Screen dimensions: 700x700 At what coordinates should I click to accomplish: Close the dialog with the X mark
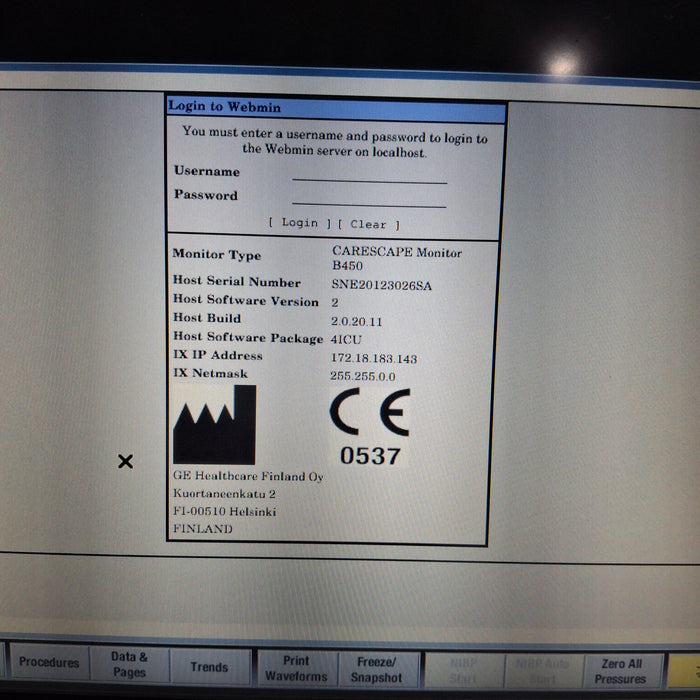(125, 461)
